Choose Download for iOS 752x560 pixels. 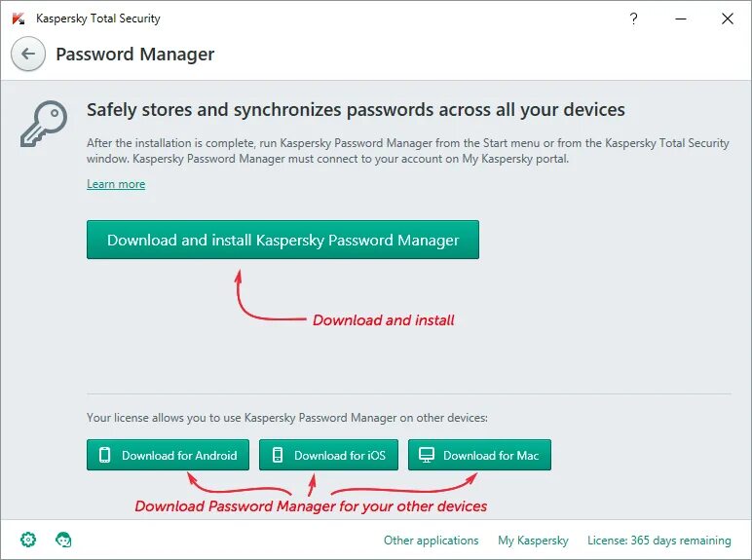328,455
